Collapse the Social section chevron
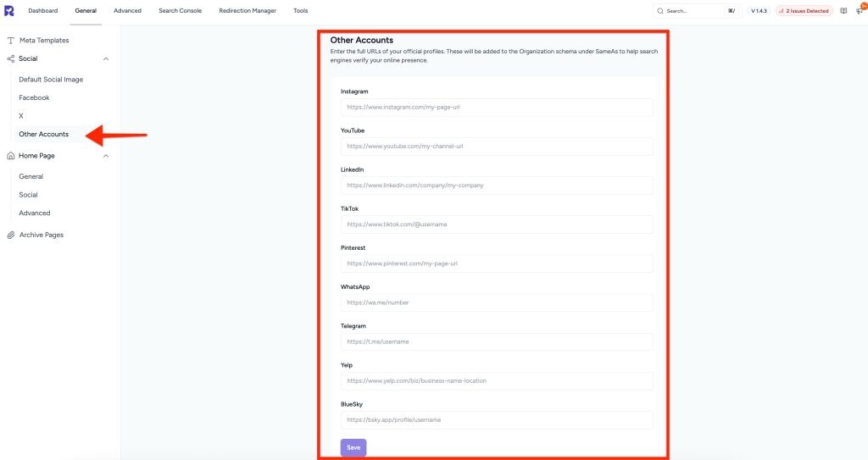The width and height of the screenshot is (868, 460). 106,59
